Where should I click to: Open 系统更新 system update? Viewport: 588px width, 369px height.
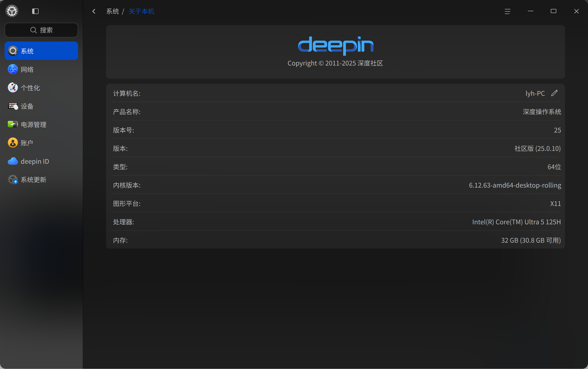click(41, 179)
